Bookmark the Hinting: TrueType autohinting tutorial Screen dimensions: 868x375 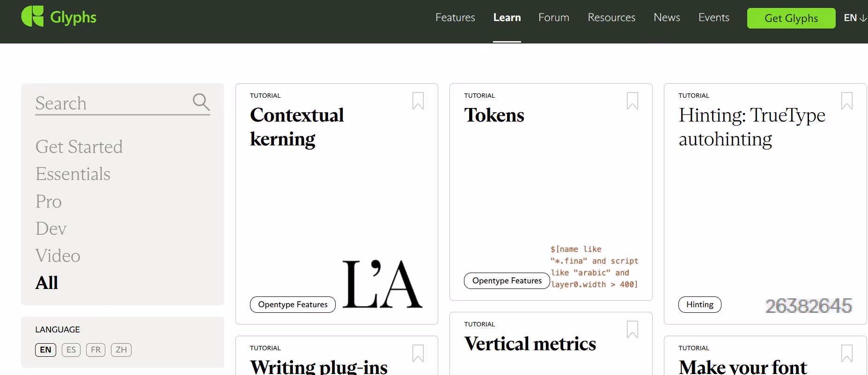(x=847, y=101)
